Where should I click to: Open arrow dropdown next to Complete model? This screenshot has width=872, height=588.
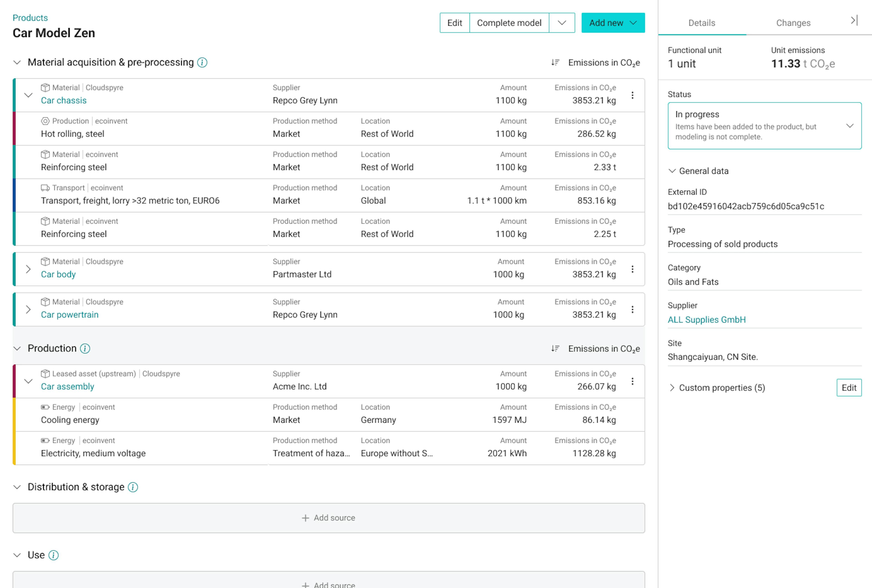pos(562,23)
